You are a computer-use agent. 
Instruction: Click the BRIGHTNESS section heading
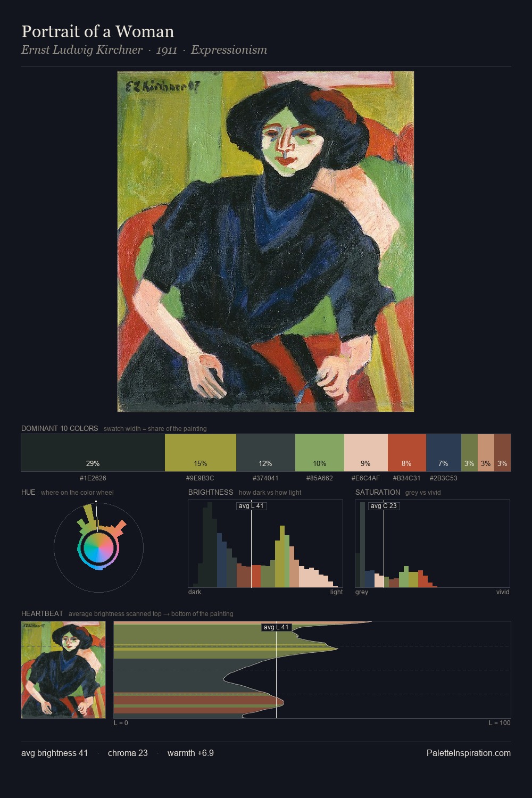click(x=211, y=492)
